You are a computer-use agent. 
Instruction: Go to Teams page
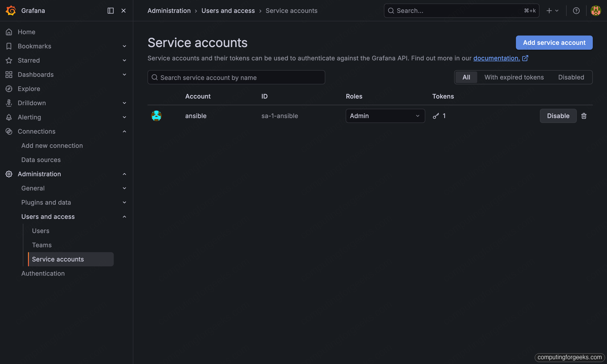(42, 245)
